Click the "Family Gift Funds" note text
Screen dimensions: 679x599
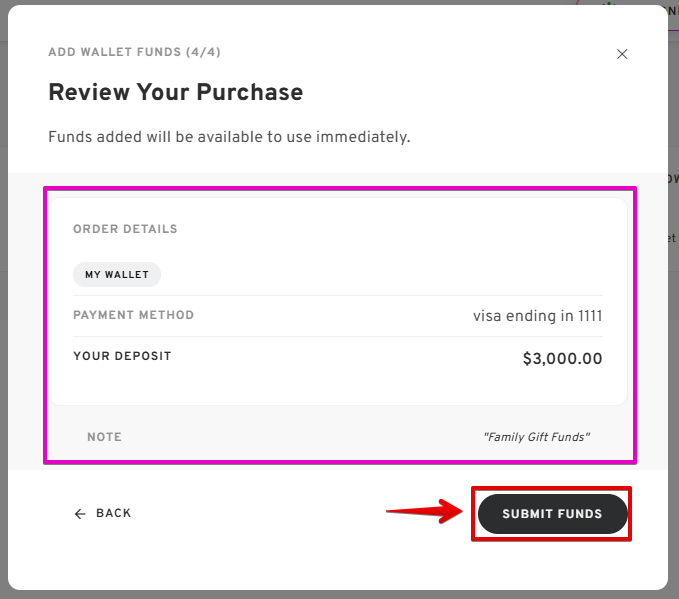tap(536, 437)
